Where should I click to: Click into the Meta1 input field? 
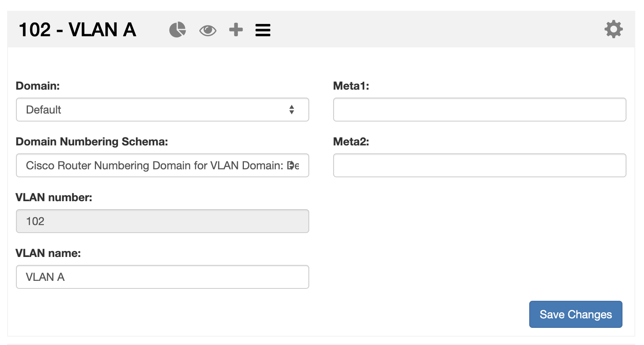[x=479, y=110]
